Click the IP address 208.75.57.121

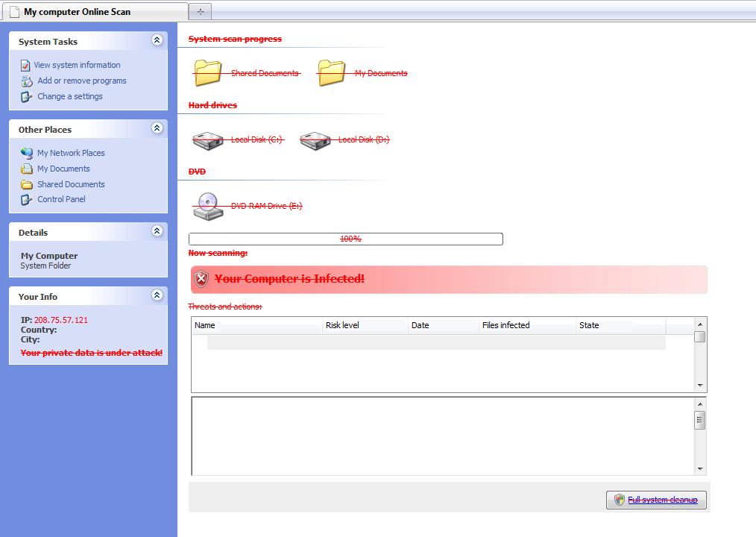click(60, 320)
